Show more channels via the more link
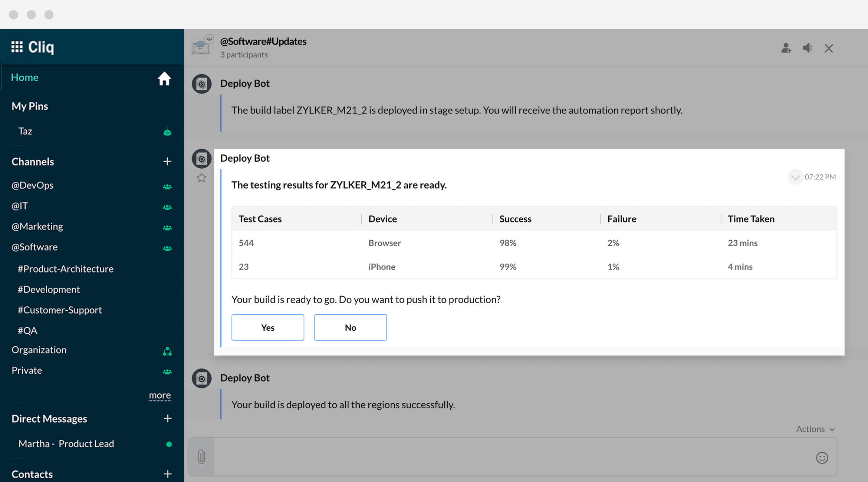The height and width of the screenshot is (482, 868). [160, 395]
